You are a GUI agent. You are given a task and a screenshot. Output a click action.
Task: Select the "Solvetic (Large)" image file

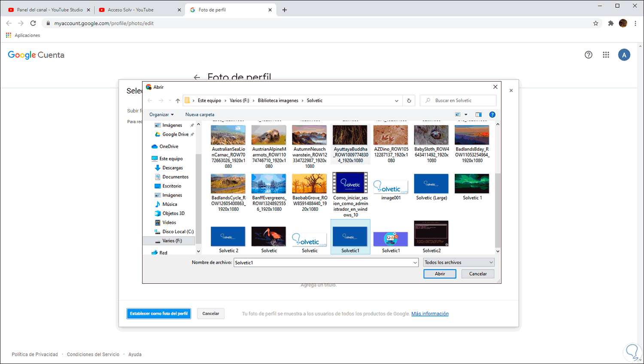[431, 187]
